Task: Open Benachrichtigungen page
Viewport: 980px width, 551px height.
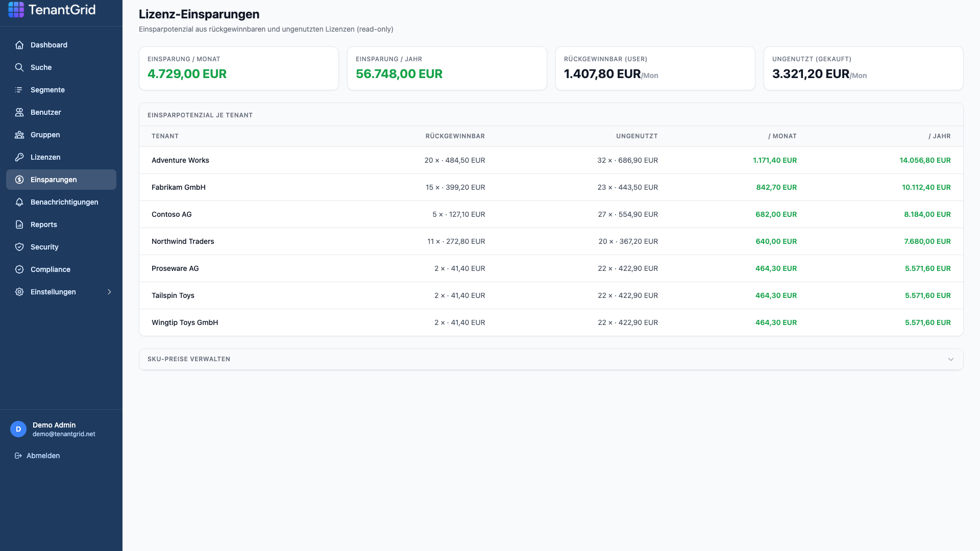Action: (x=61, y=202)
